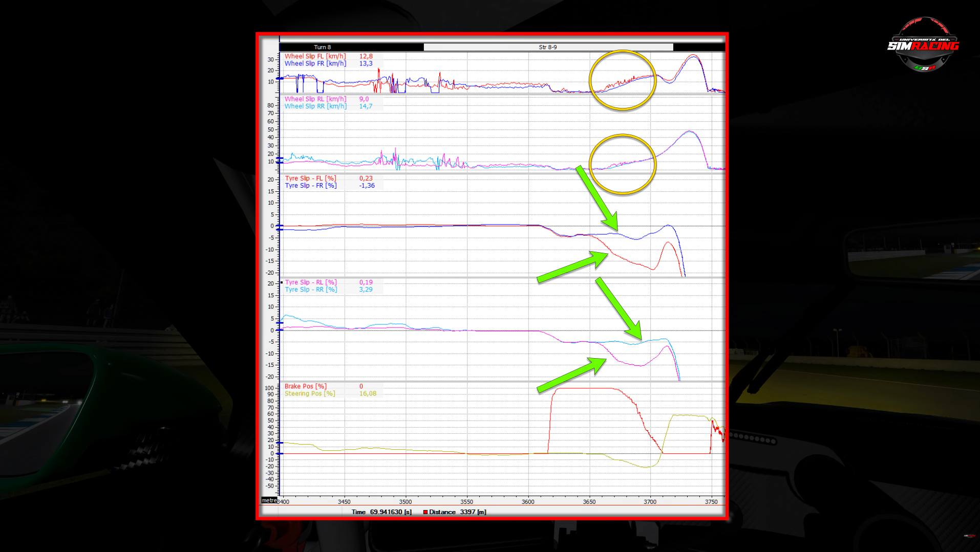The image size is (980, 552).
Task: Click the Wheel Slip RR channel label
Action: (x=315, y=106)
